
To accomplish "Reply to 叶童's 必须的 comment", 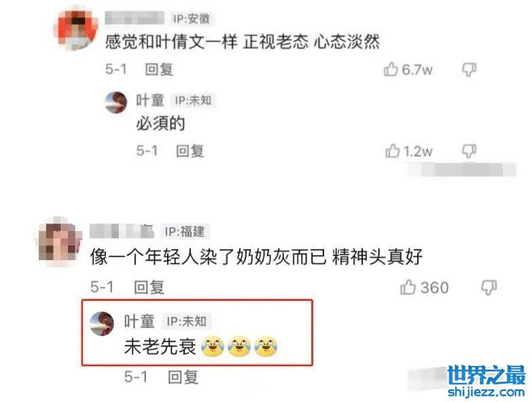I will (190, 151).
